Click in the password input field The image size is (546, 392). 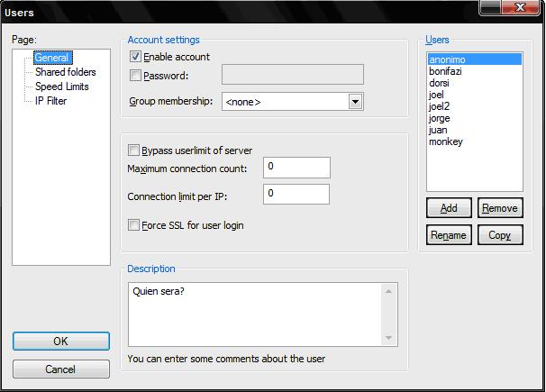[x=293, y=74]
